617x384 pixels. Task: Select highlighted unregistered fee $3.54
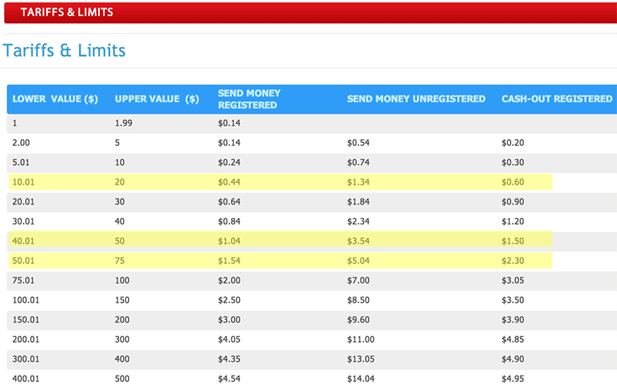click(x=358, y=241)
